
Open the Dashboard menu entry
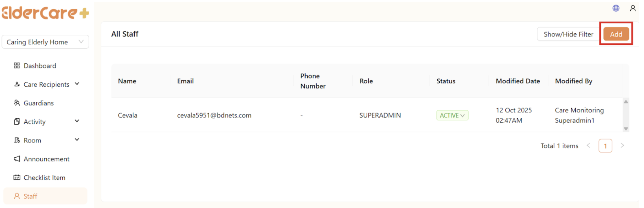pyautogui.click(x=40, y=65)
